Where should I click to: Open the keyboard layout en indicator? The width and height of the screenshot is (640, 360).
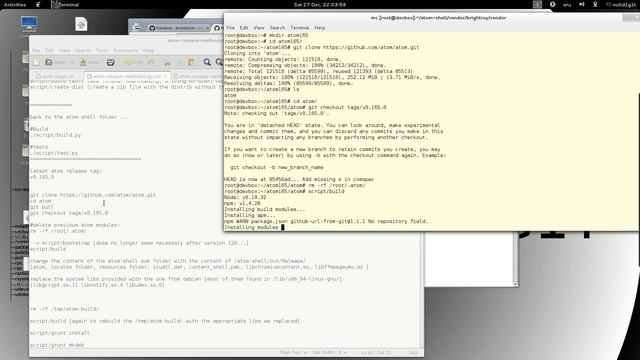[x=567, y=5]
